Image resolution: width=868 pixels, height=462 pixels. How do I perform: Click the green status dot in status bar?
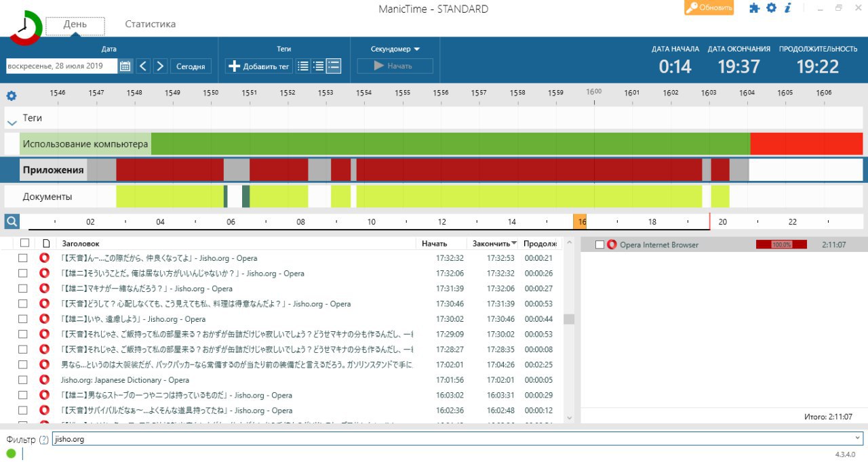[x=11, y=453]
